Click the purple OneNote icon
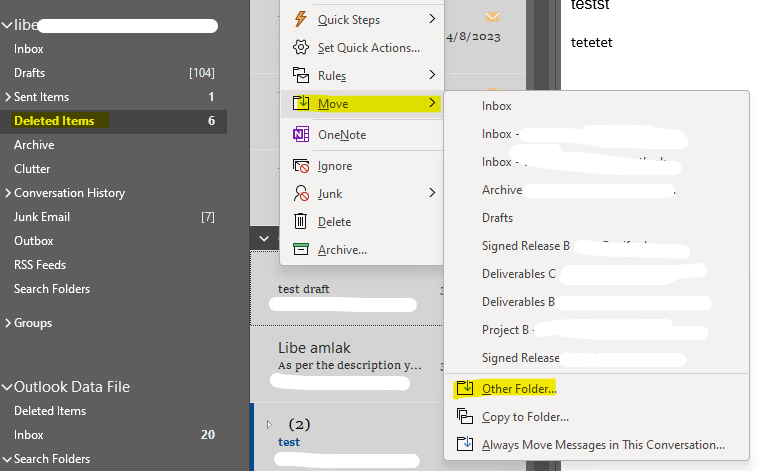The width and height of the screenshot is (767, 471). click(x=301, y=135)
